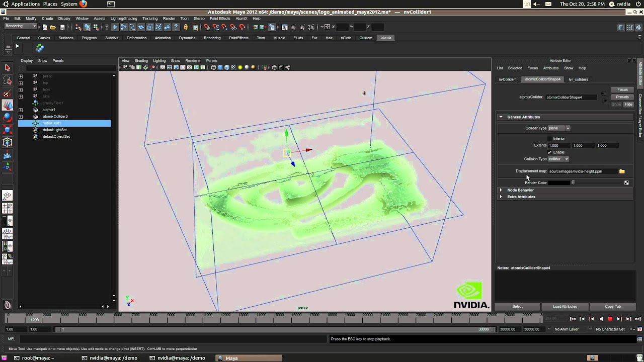Click the atomix shelf particle icon
The height and width of the screenshot is (362, 644).
(x=40, y=48)
